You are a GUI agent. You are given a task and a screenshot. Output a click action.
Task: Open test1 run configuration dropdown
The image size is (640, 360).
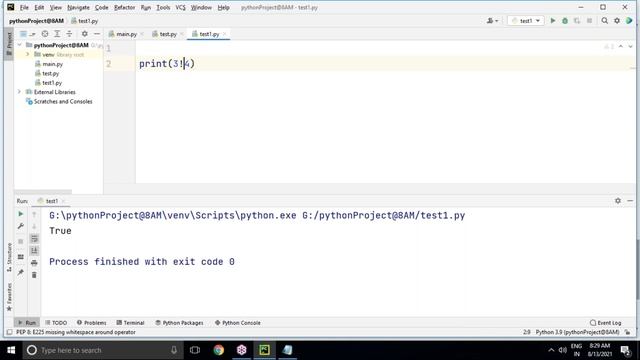pos(526,20)
